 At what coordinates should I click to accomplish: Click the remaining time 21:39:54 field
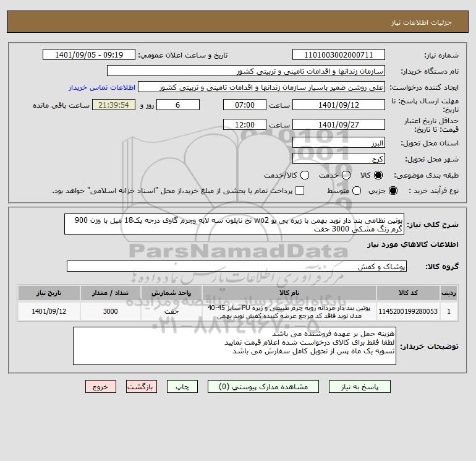coord(114,105)
